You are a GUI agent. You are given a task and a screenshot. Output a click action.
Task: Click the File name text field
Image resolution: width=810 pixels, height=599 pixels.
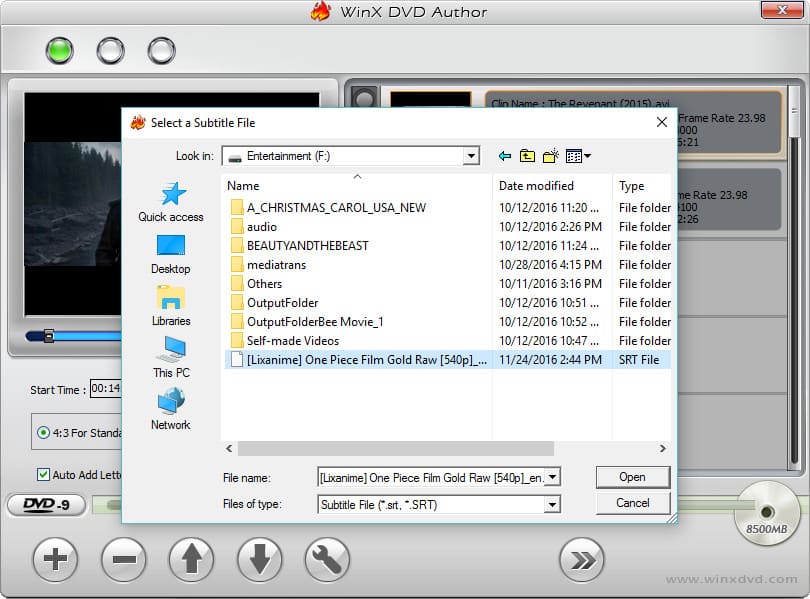pos(431,477)
